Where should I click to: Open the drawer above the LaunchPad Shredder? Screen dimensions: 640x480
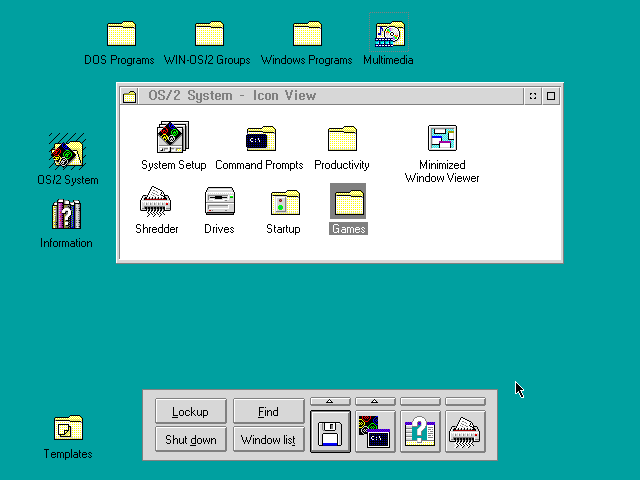[x=465, y=401]
